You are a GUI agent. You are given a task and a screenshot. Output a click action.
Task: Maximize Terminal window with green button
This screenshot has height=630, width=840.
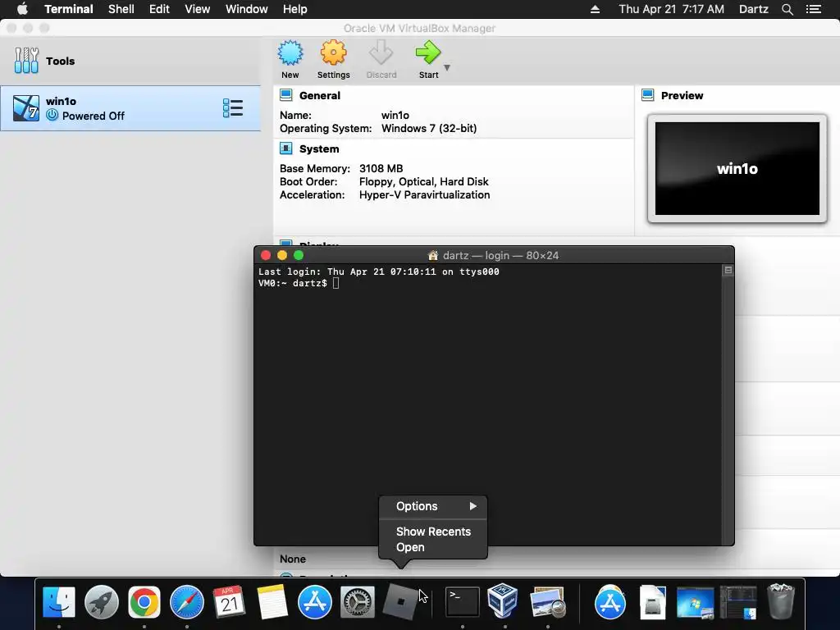coord(299,256)
